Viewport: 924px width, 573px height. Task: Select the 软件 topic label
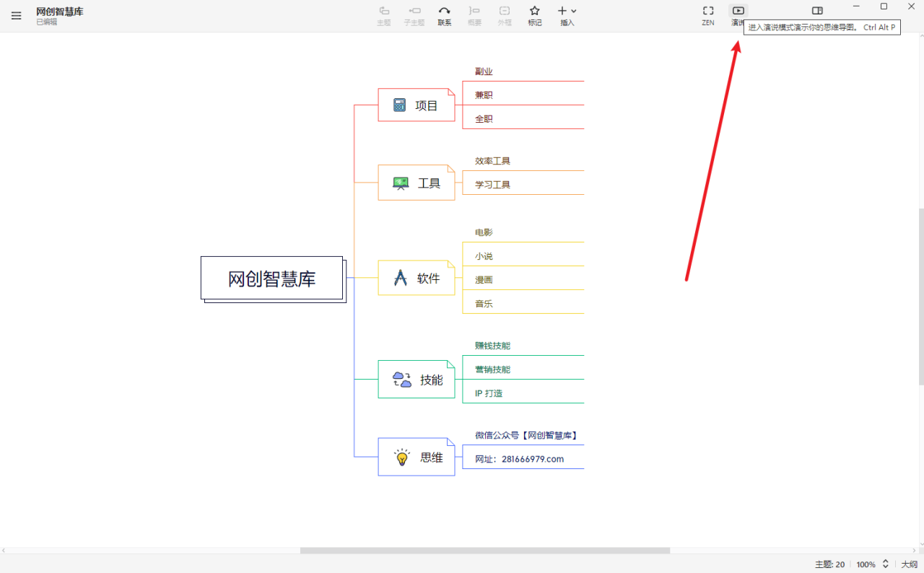[x=428, y=279]
